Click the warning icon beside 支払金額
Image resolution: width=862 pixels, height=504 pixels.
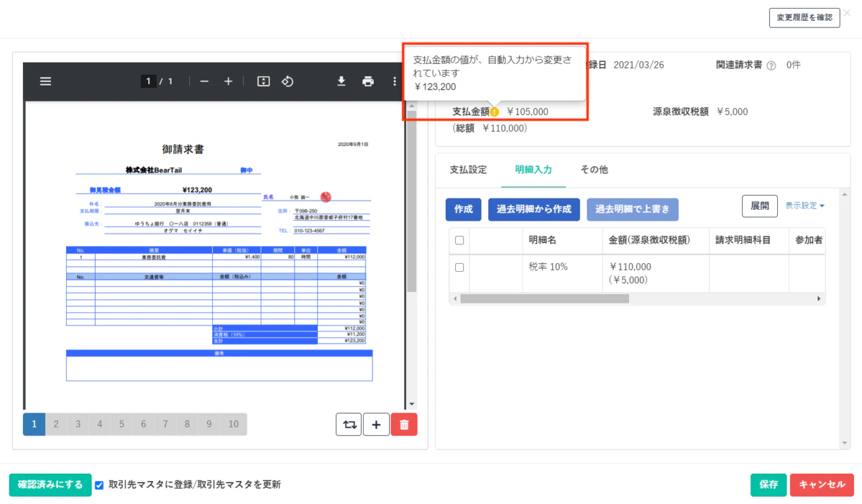(x=494, y=112)
